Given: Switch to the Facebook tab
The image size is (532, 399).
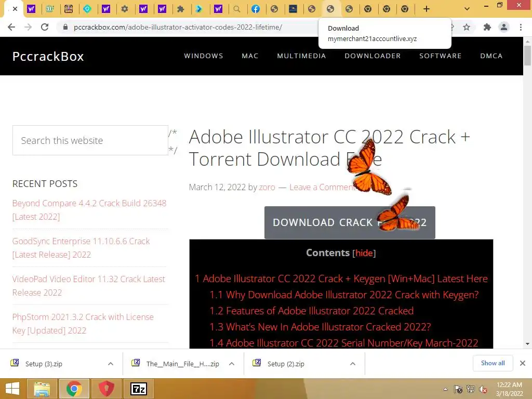Looking at the screenshot, I should pyautogui.click(x=256, y=9).
